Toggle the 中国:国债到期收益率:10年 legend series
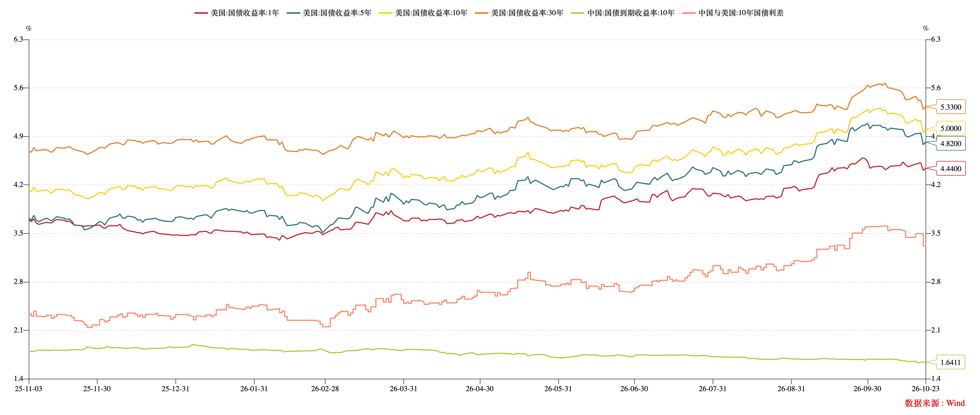The image size is (980, 415). [x=623, y=13]
